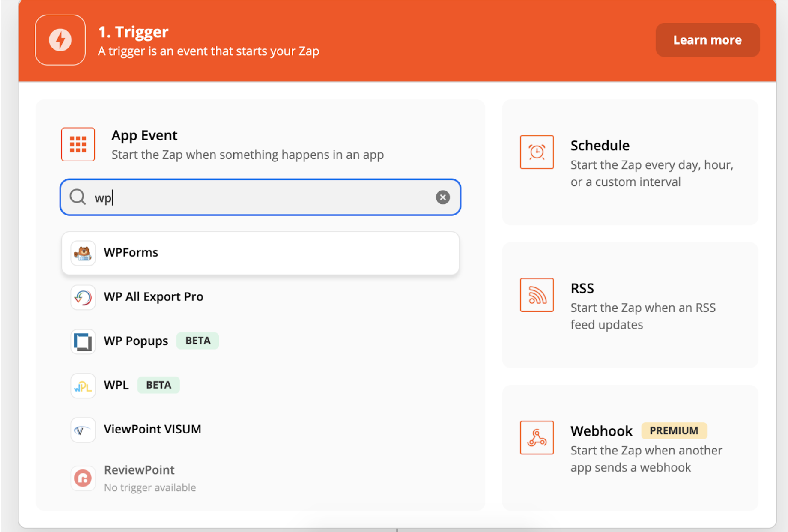Select the App Event grid icon

pyautogui.click(x=78, y=144)
